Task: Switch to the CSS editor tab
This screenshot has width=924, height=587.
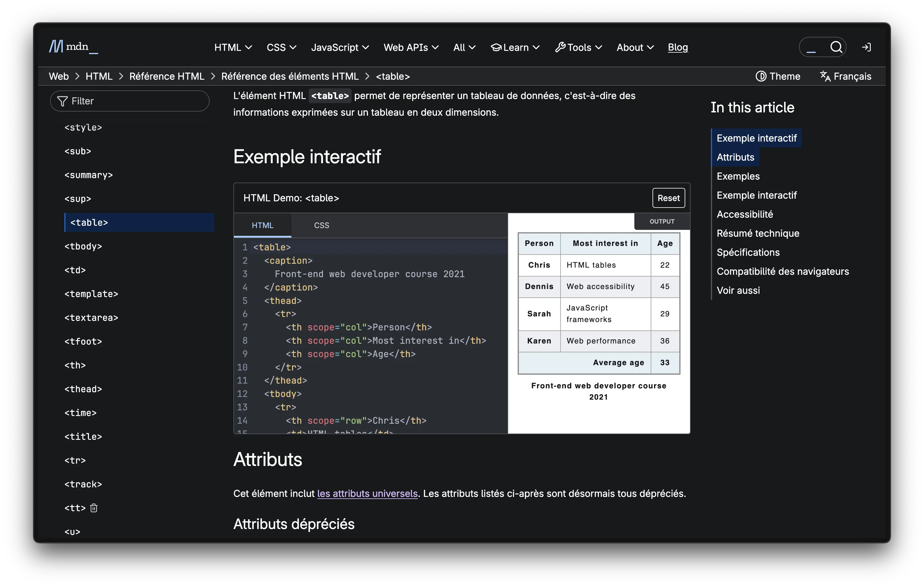Action: (321, 225)
